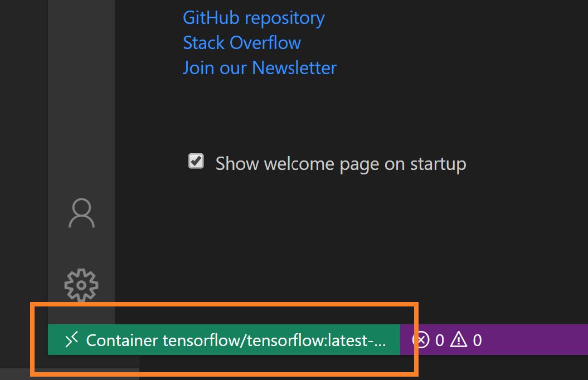588x380 pixels.
Task: Click the remote connection arrows icon
Action: (x=71, y=339)
